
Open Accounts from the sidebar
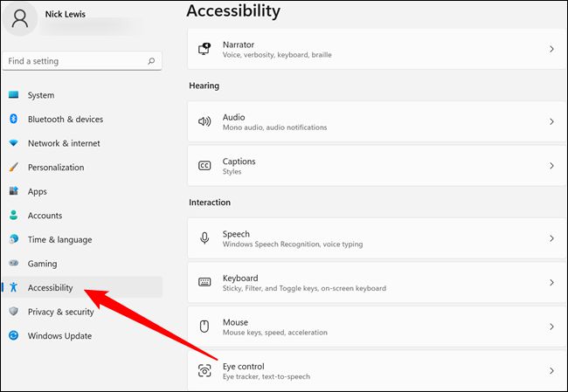coord(45,216)
